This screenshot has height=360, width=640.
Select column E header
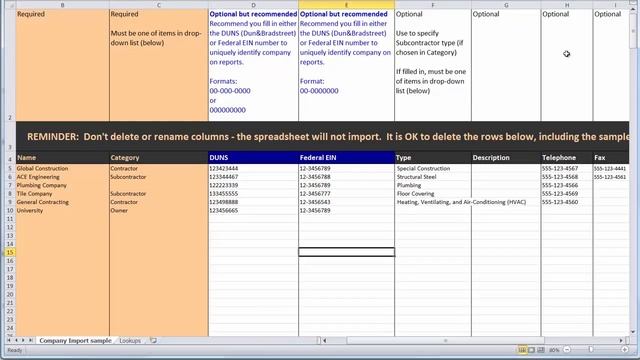[x=347, y=5]
